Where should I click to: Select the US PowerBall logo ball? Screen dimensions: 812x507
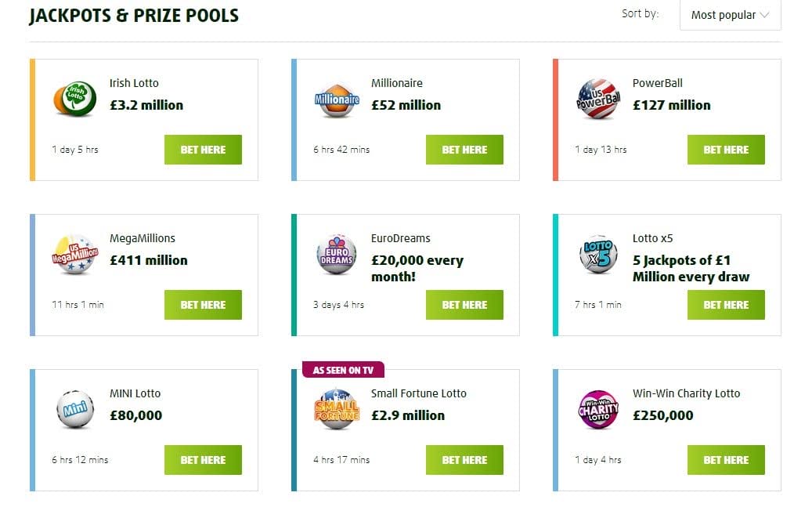click(x=597, y=100)
